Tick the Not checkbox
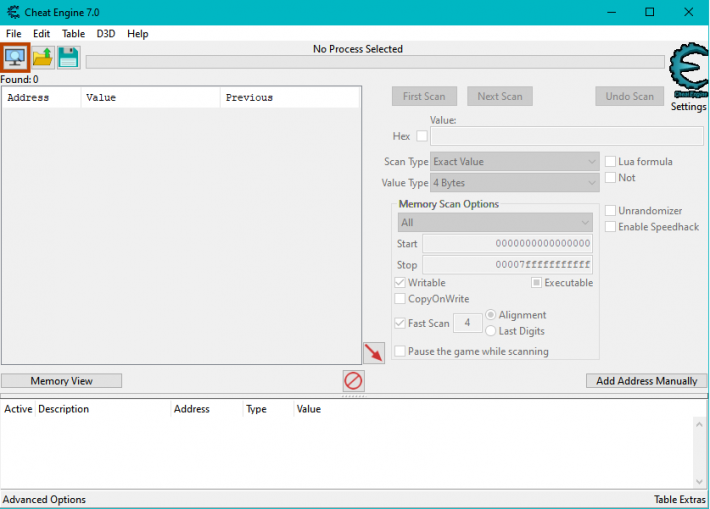The width and height of the screenshot is (710, 509). tap(610, 178)
